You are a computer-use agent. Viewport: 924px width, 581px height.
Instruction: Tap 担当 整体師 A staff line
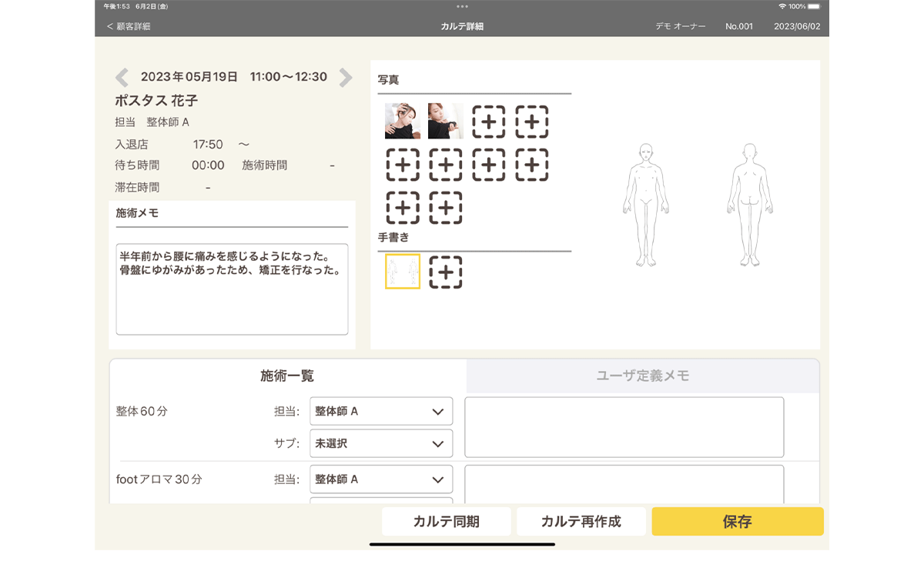(152, 122)
